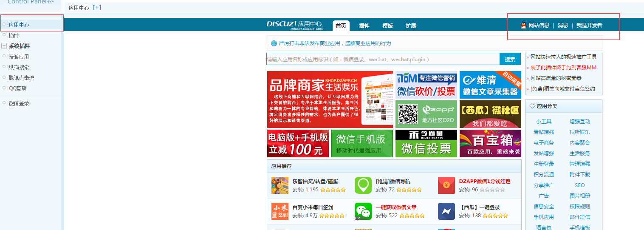Open the 品牌商家生活娱乐 banner
The height and width of the screenshot is (230, 644).
tap(330, 99)
